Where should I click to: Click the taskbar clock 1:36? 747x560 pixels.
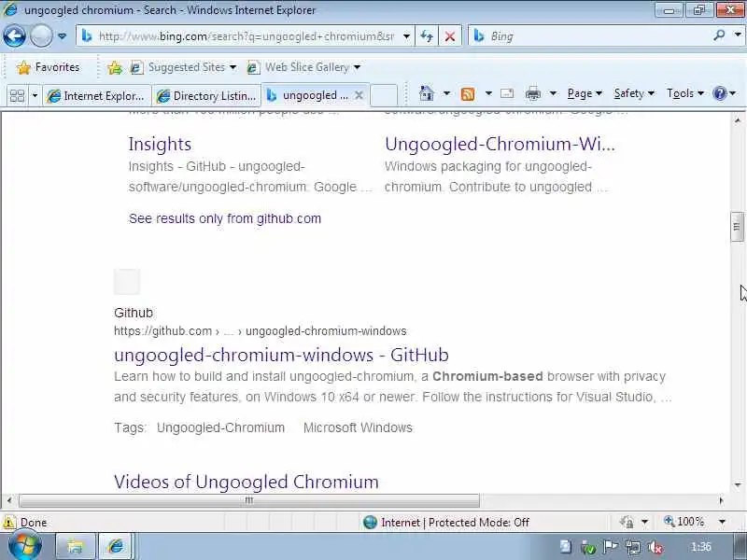pos(701,547)
